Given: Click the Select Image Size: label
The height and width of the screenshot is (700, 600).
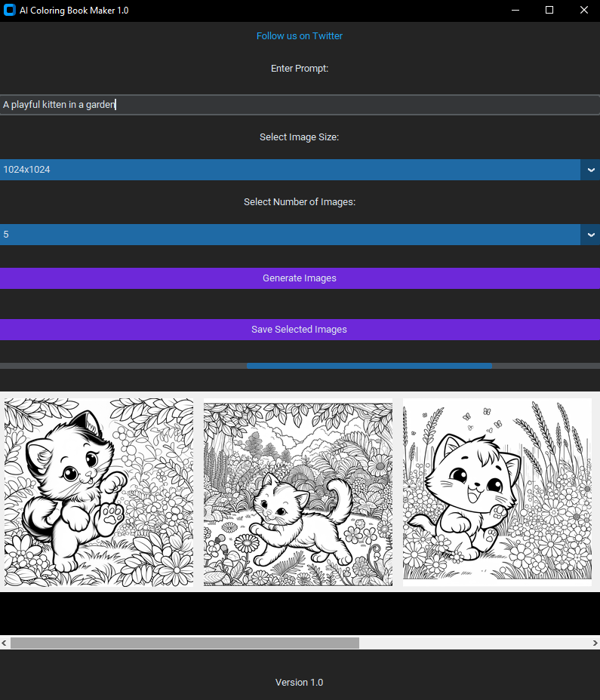Looking at the screenshot, I should 300,137.
